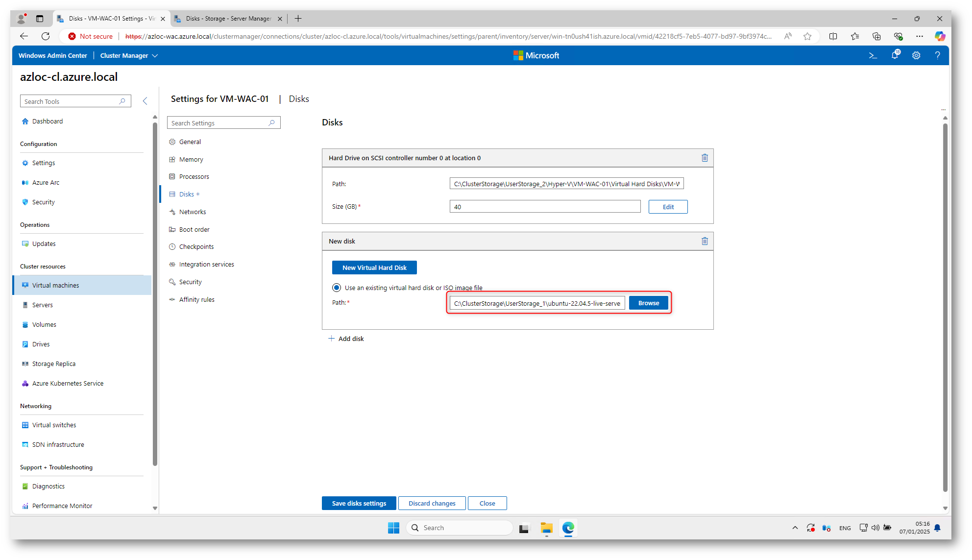This screenshot has height=560, width=972.
Task: Click the new disk Path input field
Action: (x=537, y=303)
